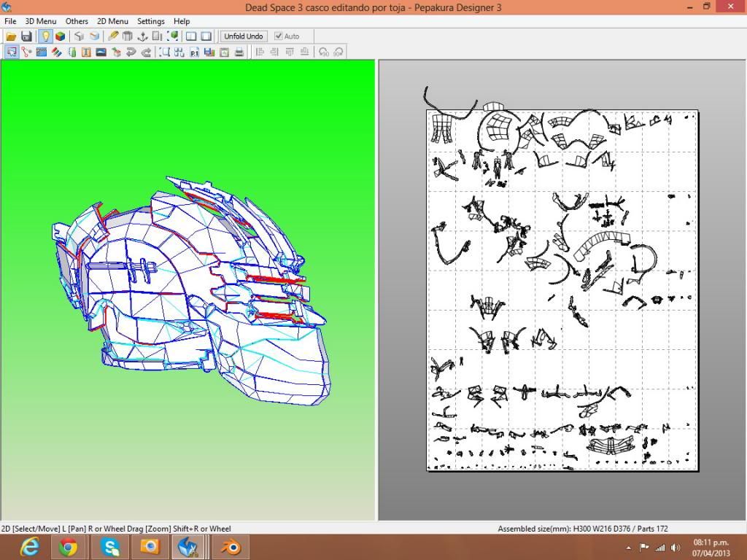Click the Open file folder icon

click(x=11, y=36)
